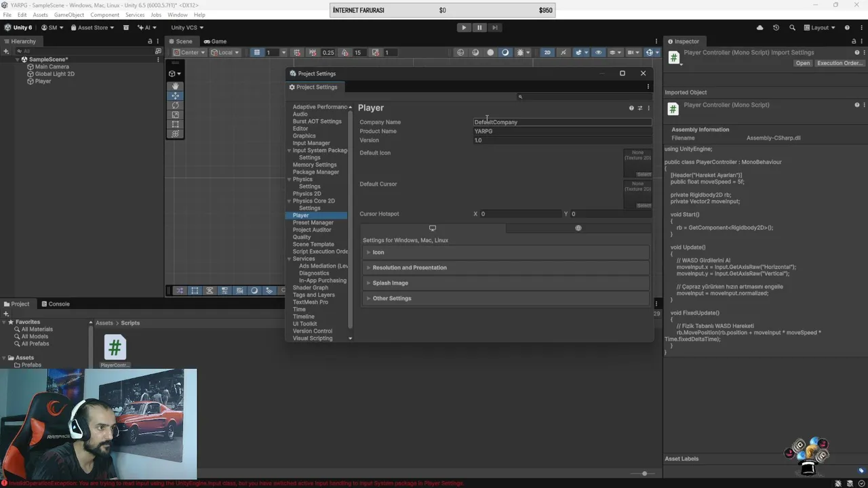Viewport: 868px width, 488px height.
Task: Add new object with Hierarchy plus button
Action: tap(6, 52)
